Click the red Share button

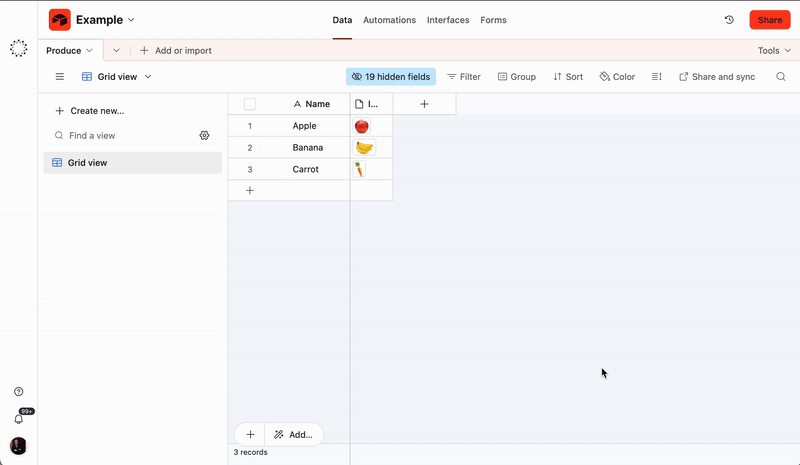(x=770, y=20)
